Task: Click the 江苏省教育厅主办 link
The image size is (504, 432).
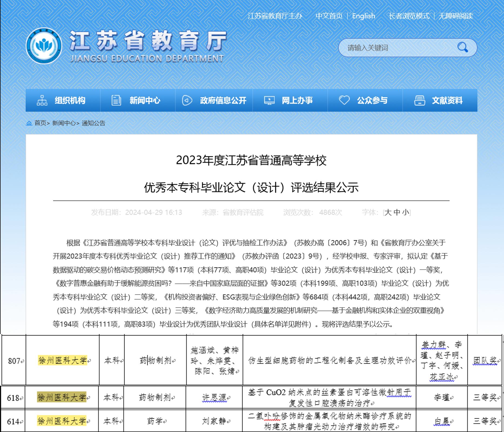Action: coord(275,16)
